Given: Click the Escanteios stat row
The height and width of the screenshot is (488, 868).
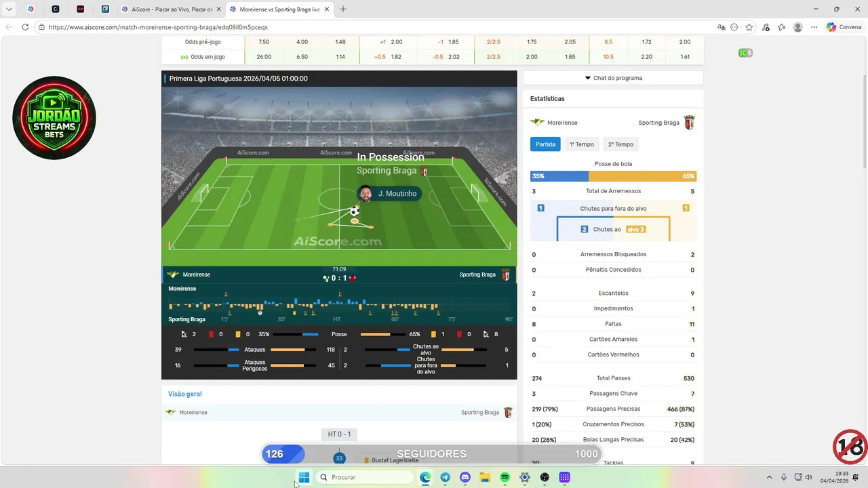Looking at the screenshot, I should (613, 293).
